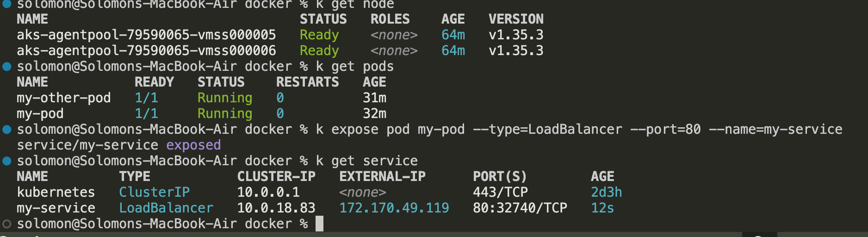Screen dimensions: 868x237
Task: Click age 12s of my-service
Action: point(602,208)
